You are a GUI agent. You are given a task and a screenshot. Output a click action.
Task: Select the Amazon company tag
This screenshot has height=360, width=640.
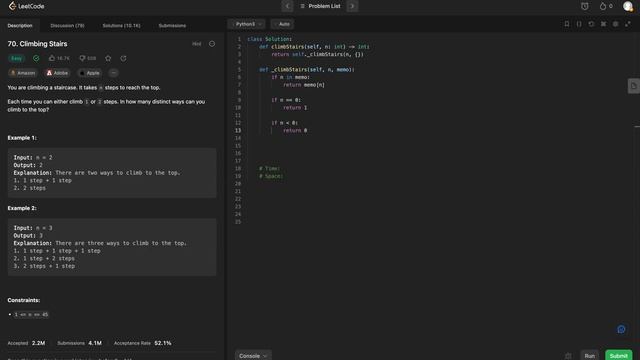(23, 73)
